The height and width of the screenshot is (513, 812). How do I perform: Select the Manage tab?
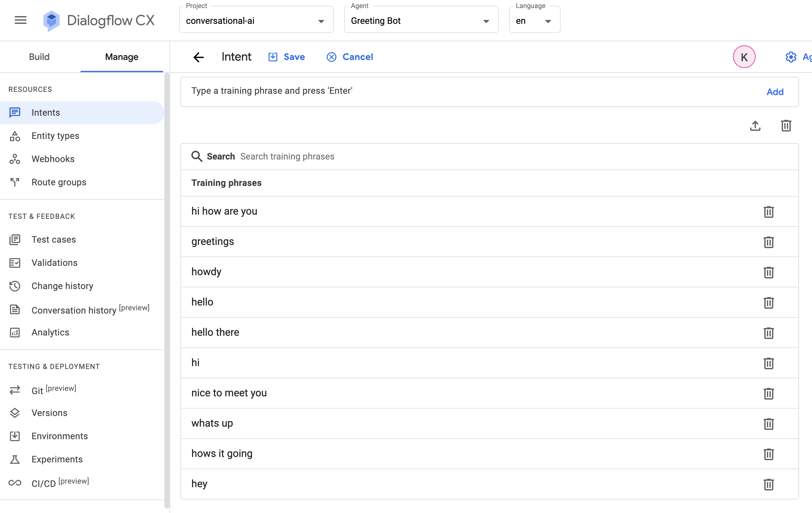[x=121, y=57]
